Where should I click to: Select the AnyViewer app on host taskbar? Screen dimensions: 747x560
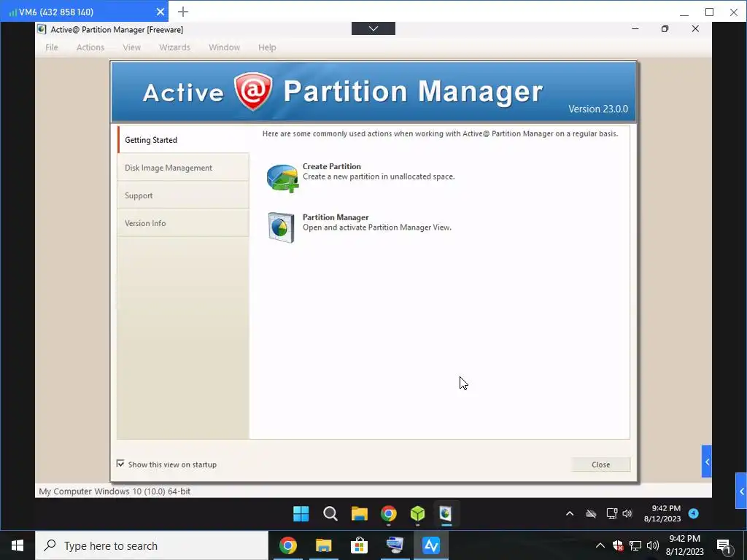[x=430, y=545]
